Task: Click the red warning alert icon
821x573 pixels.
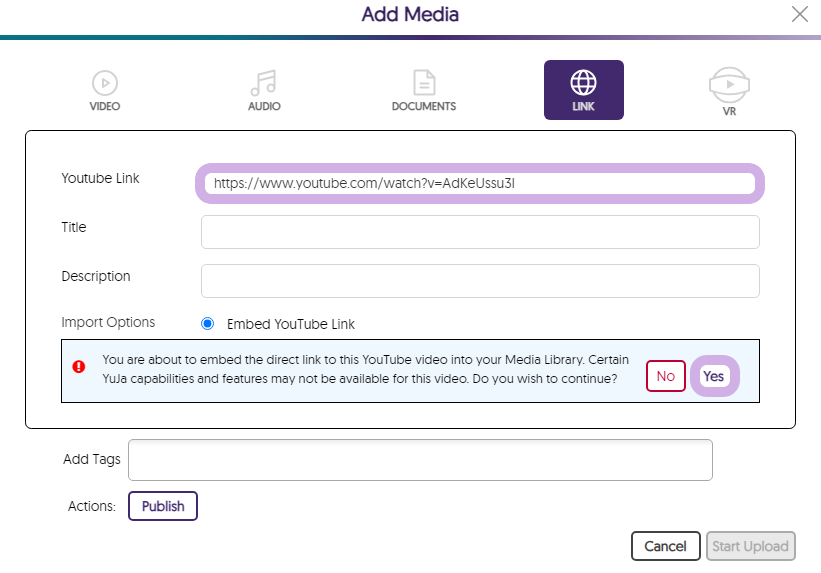Action: click(79, 367)
